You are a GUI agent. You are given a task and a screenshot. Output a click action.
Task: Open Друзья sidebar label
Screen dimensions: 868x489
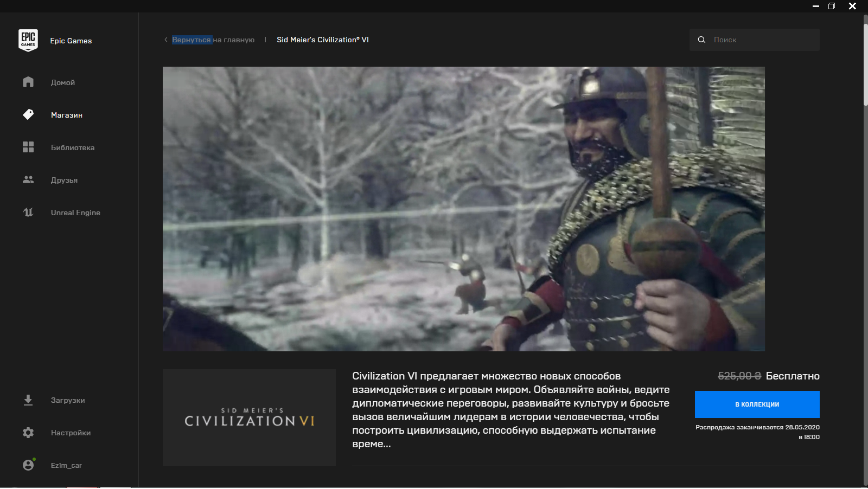[x=64, y=180]
